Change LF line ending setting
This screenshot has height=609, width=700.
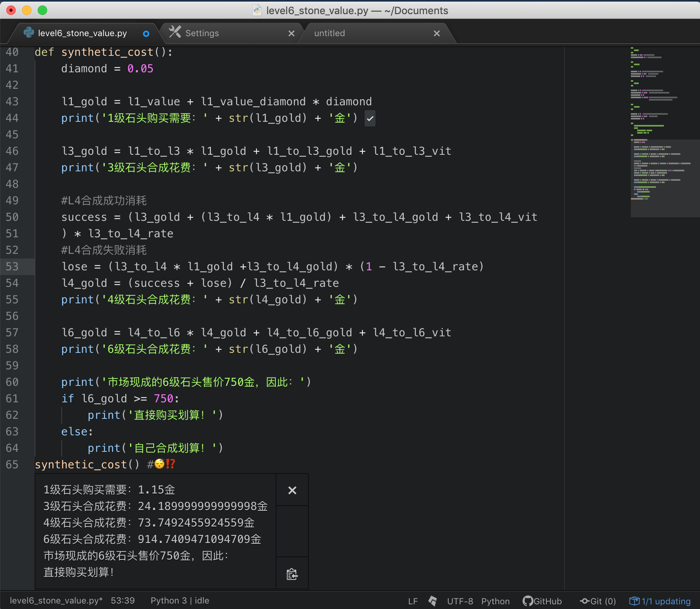tap(413, 601)
